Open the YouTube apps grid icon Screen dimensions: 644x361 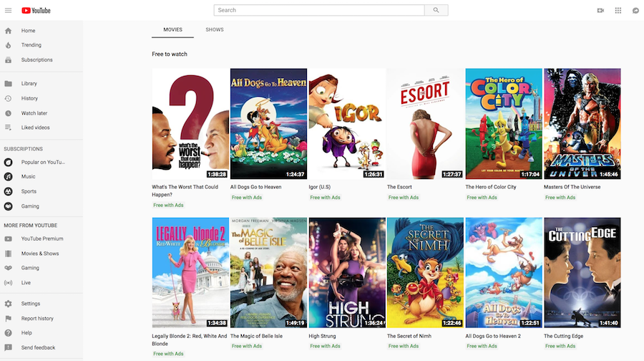618,11
